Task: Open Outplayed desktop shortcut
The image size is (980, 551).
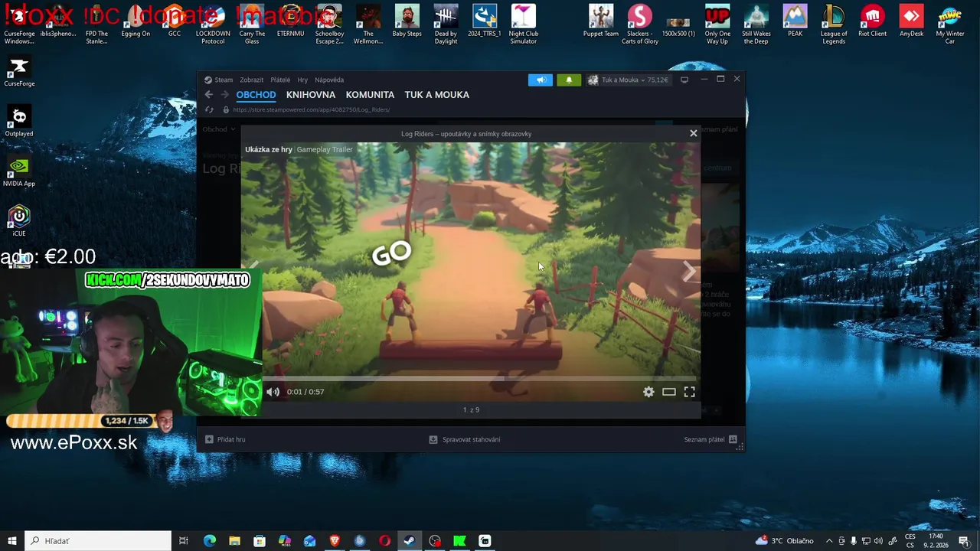Action: tap(19, 122)
